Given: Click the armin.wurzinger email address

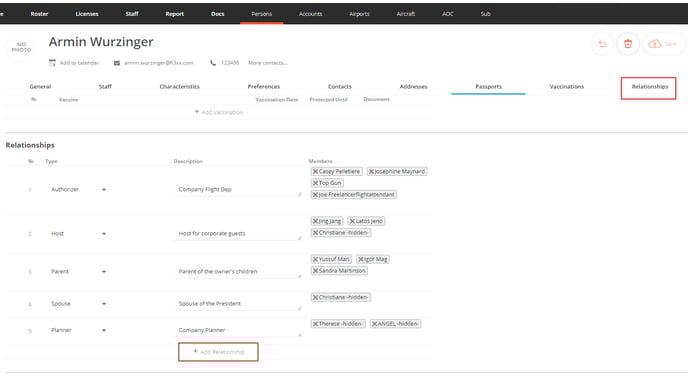Looking at the screenshot, I should point(159,63).
